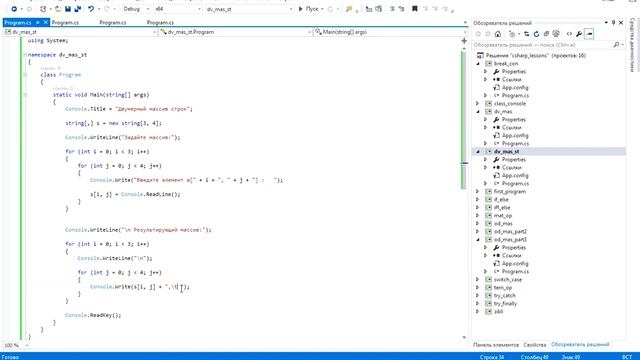Open Properties wrench icon in Solution Explorer toolbar
The height and width of the screenshot is (360, 640).
(579, 34)
